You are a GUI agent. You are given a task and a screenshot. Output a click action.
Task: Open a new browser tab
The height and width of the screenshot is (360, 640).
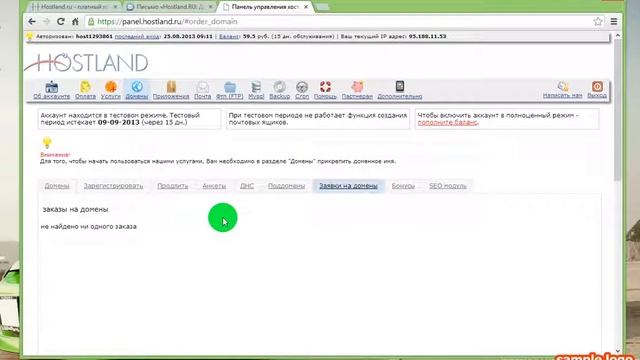[x=322, y=7]
